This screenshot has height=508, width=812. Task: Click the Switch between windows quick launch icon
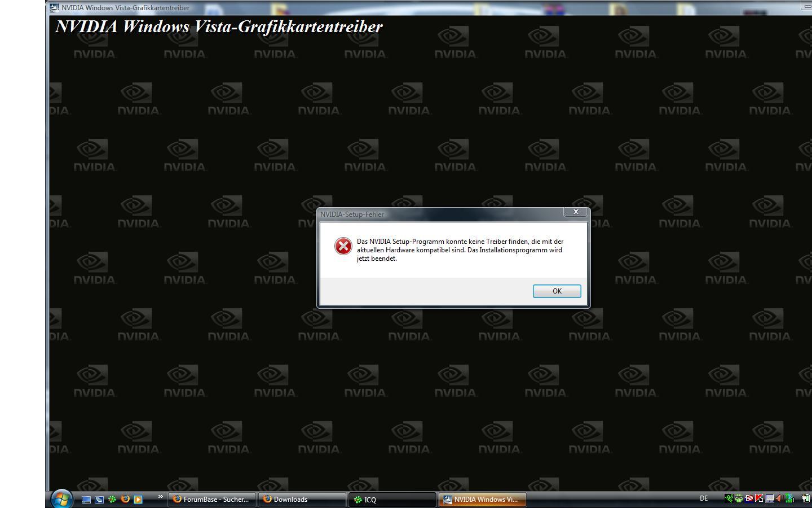(x=99, y=500)
